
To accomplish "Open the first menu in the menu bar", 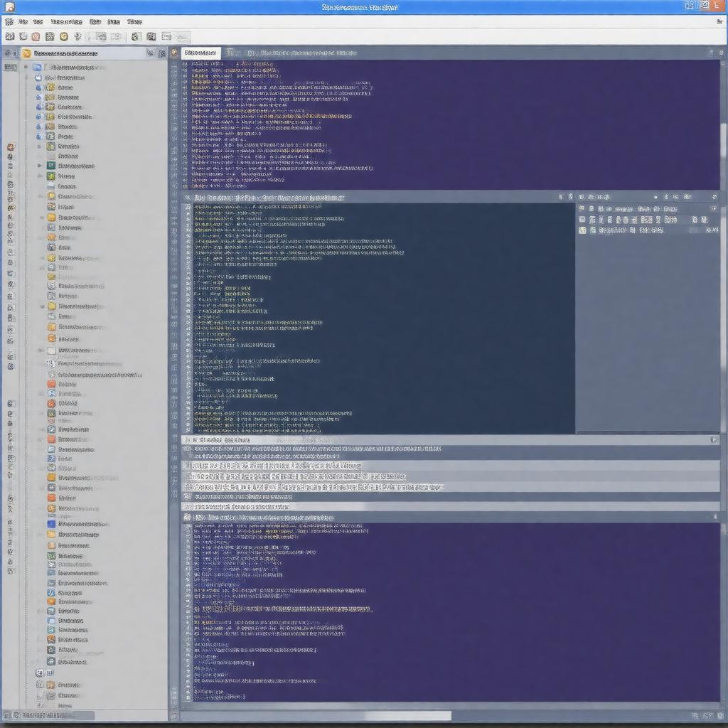I will [x=22, y=22].
